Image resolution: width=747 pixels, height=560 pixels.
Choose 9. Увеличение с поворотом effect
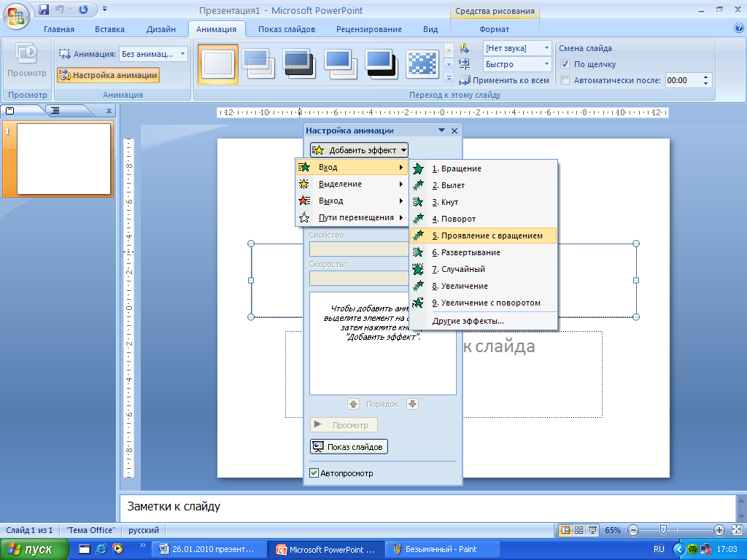483,303
